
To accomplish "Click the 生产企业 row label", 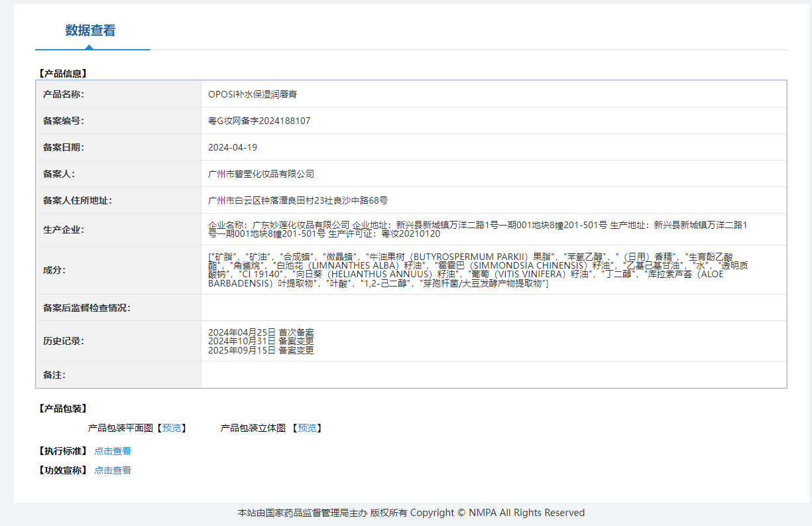I will click(64, 230).
